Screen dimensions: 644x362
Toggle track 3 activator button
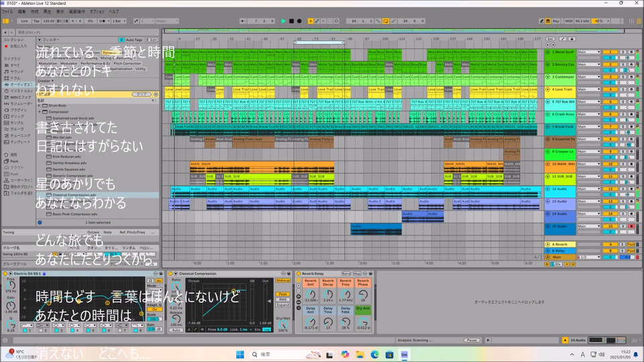point(610,76)
